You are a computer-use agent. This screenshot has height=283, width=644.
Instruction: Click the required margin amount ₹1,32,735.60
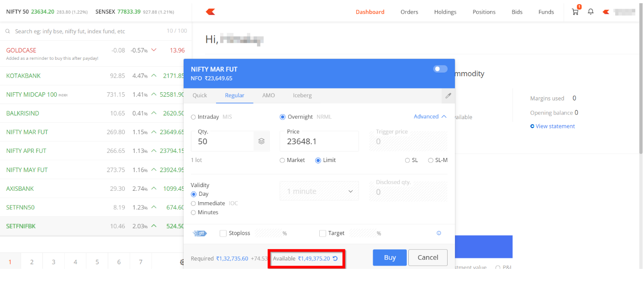(x=232, y=258)
